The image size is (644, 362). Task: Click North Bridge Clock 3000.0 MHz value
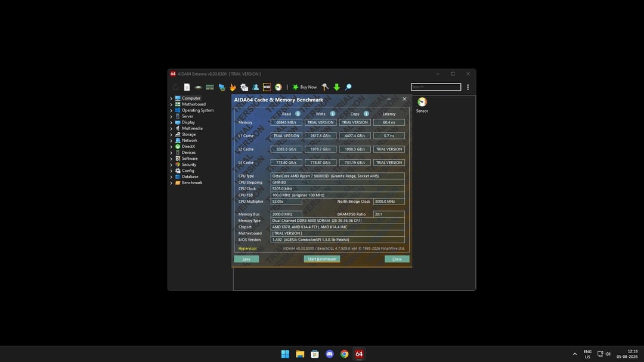pos(389,202)
